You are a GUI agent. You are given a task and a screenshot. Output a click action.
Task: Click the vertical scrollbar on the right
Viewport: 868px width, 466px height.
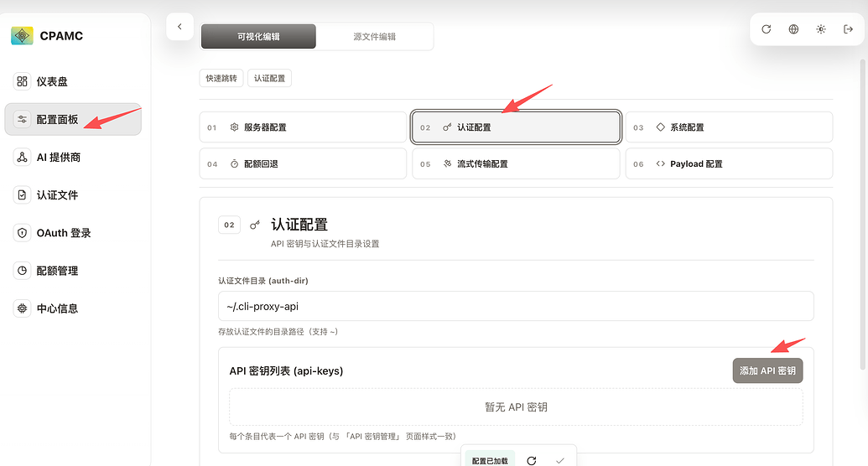[x=862, y=215]
